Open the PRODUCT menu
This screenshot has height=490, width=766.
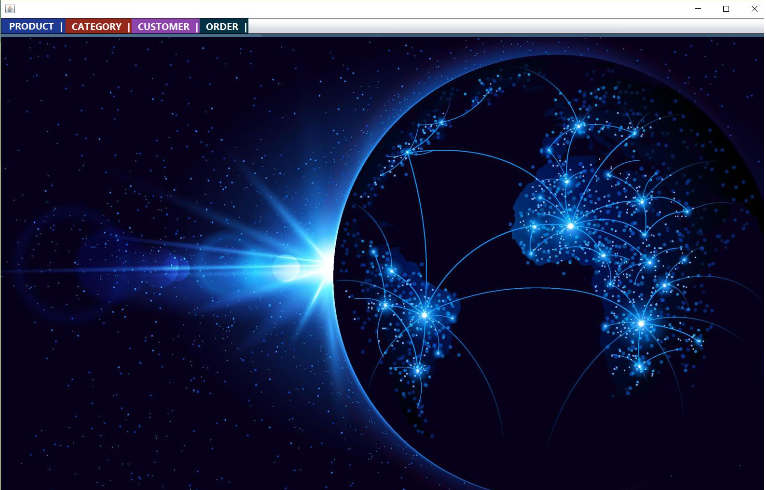click(31, 27)
